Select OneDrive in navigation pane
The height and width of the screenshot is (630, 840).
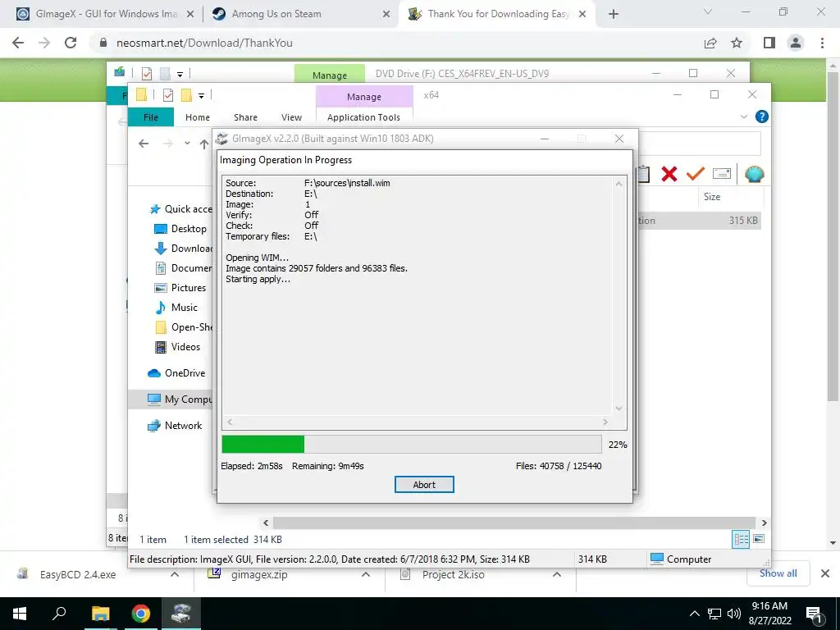click(x=176, y=373)
